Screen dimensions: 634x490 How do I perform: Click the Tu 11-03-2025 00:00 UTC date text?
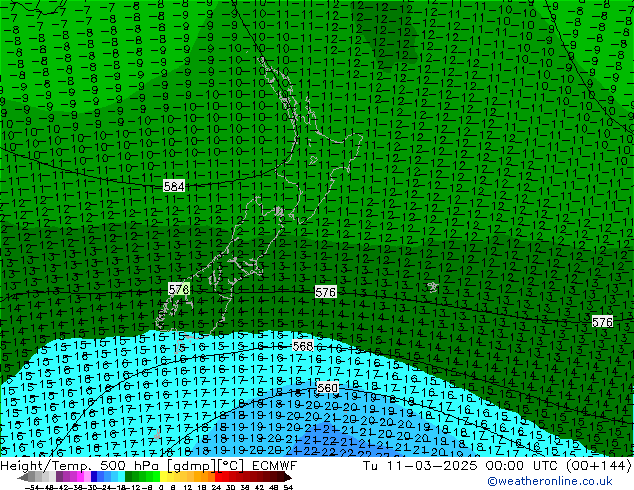pos(460,466)
